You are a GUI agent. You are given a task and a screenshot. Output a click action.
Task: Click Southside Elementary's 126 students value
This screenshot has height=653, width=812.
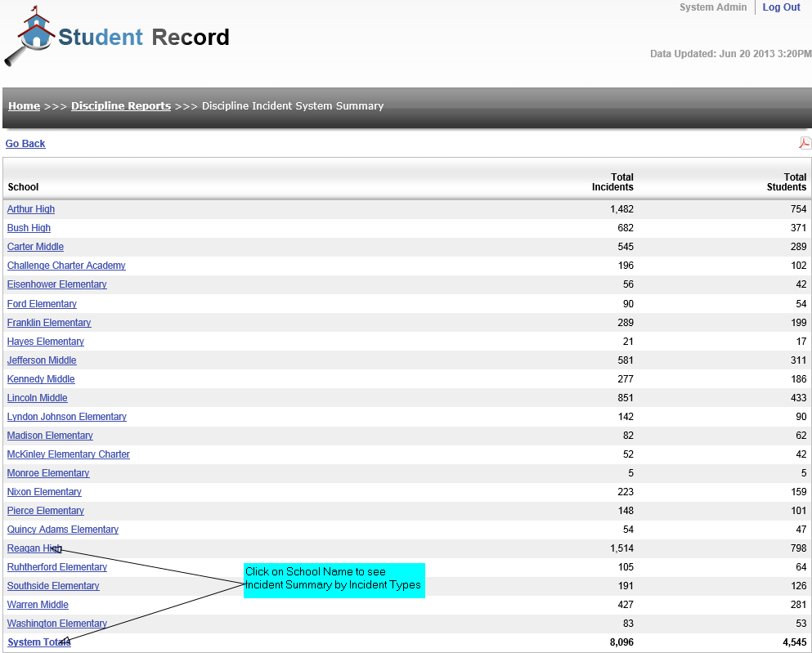pyautogui.click(x=799, y=586)
